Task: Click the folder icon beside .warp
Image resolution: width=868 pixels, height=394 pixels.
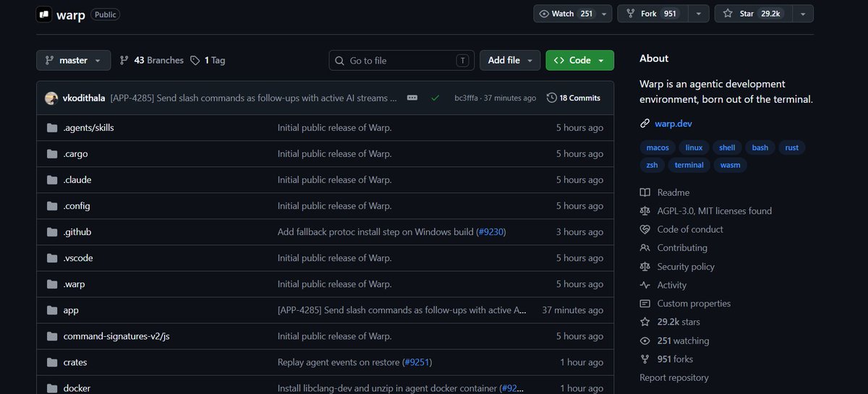Action: tap(52, 284)
